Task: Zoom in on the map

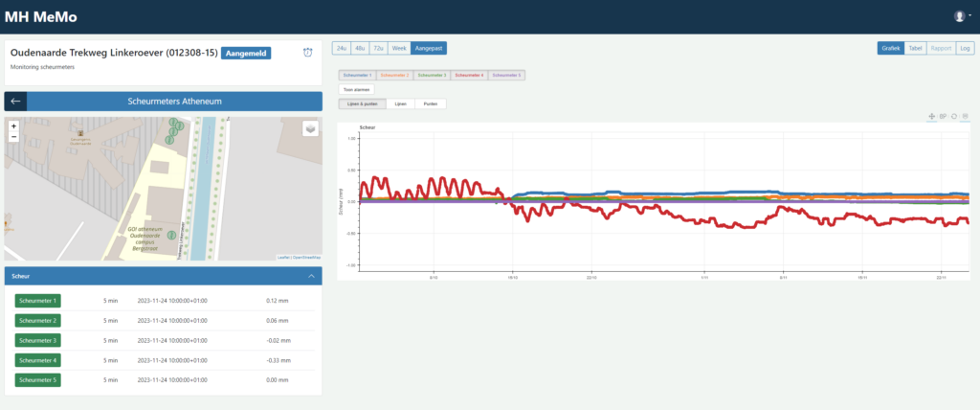Action: point(13,125)
